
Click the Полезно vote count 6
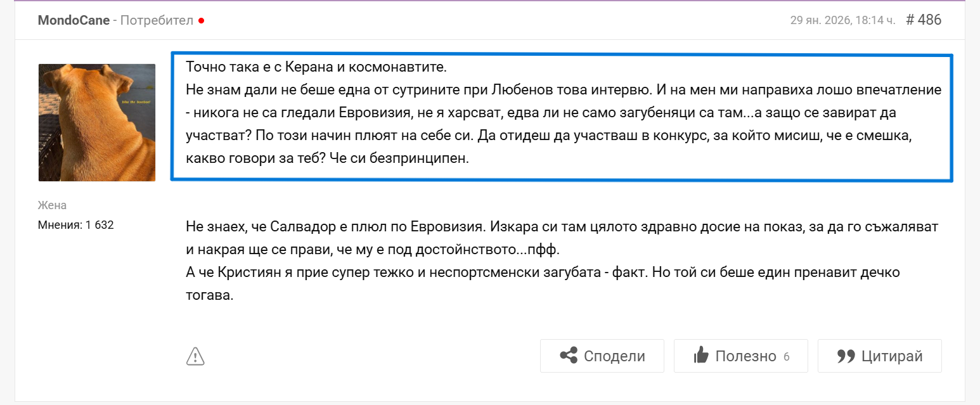(786, 356)
